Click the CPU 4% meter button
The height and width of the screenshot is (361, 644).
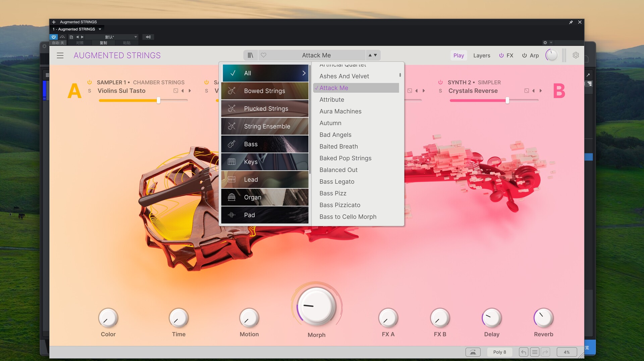point(567,352)
